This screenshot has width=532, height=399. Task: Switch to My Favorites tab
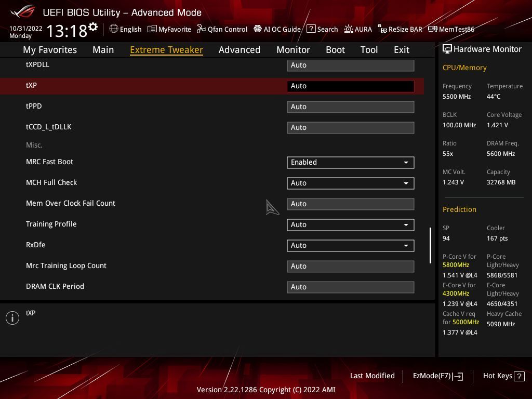50,50
